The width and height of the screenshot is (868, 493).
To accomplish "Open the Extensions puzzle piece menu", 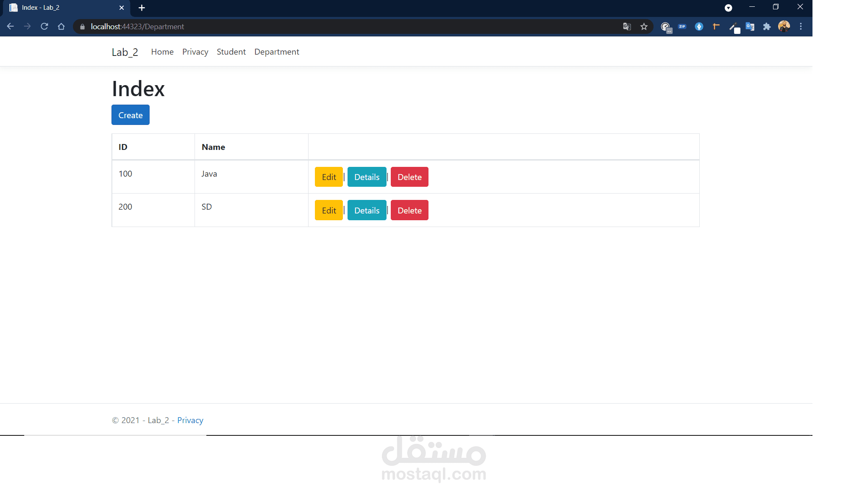I will (x=767, y=27).
